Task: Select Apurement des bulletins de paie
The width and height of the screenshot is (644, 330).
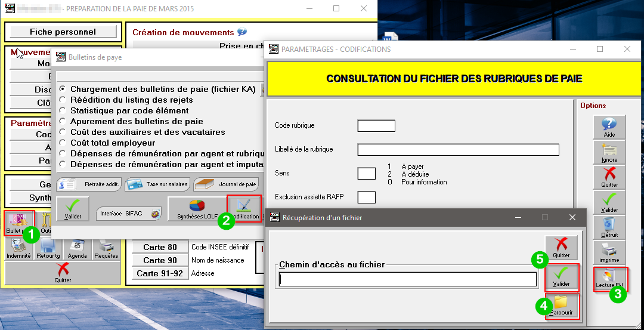Action: (63, 121)
